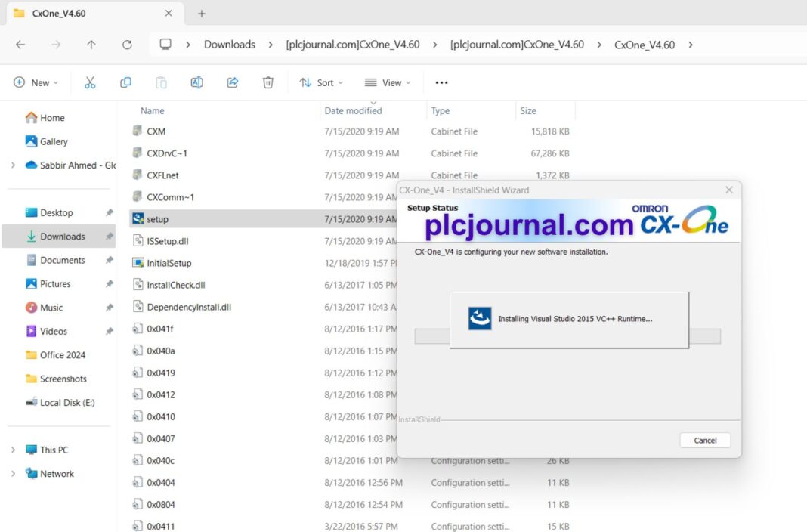Open the View dropdown menu
Image resolution: width=807 pixels, height=532 pixels.
tap(388, 82)
